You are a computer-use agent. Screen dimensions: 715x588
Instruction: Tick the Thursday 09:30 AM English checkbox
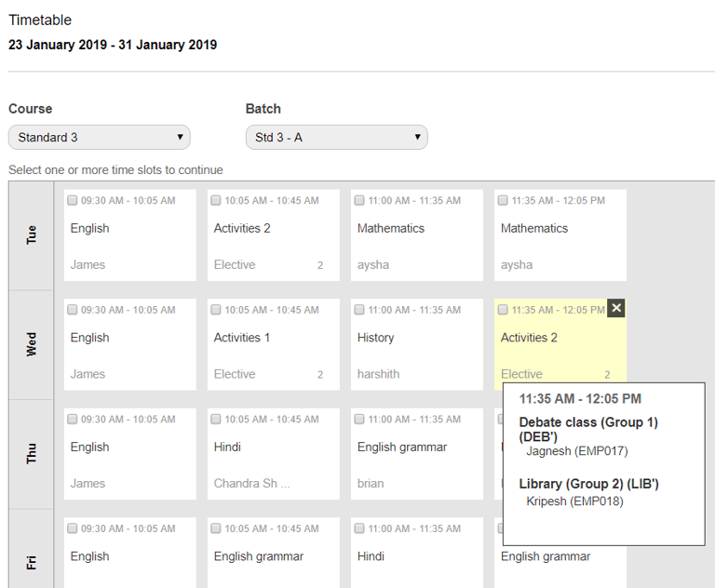point(73,420)
